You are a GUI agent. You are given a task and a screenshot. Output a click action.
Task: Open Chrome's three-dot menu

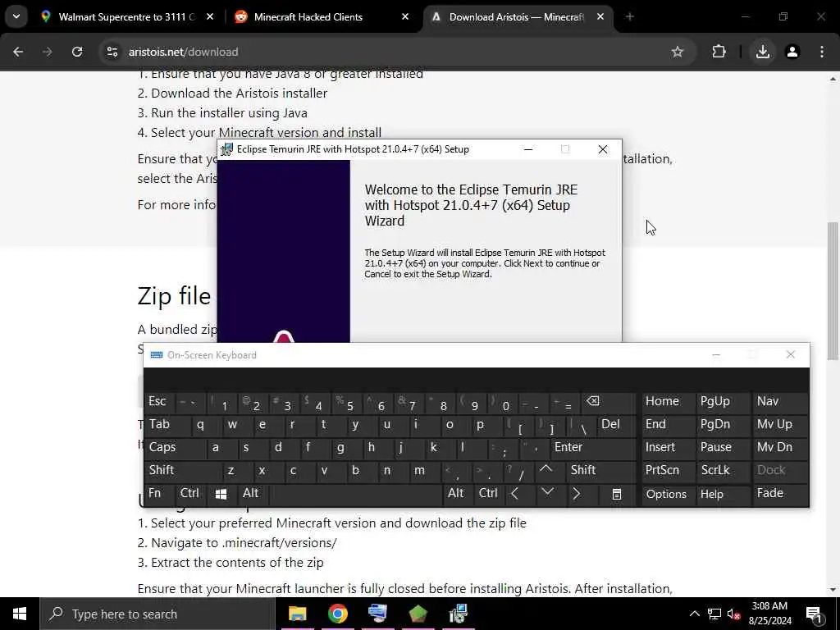coord(822,52)
